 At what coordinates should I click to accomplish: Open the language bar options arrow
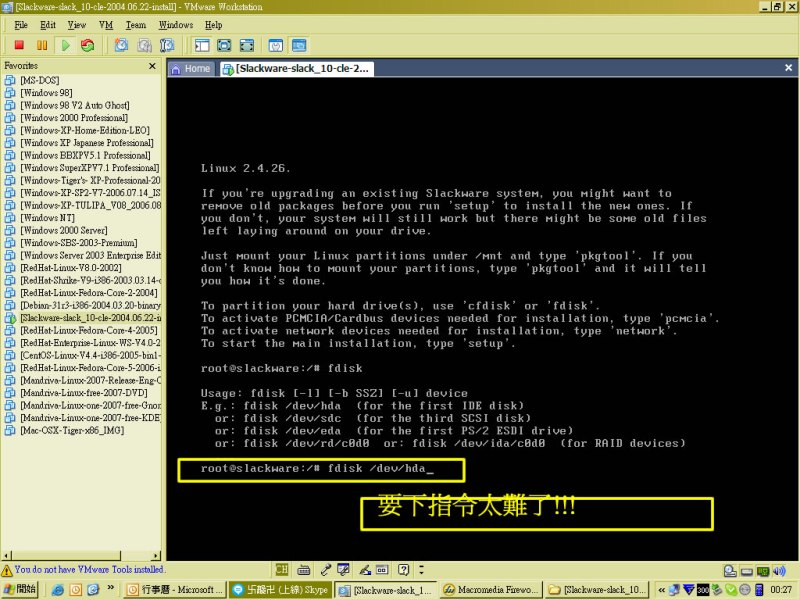click(x=421, y=569)
